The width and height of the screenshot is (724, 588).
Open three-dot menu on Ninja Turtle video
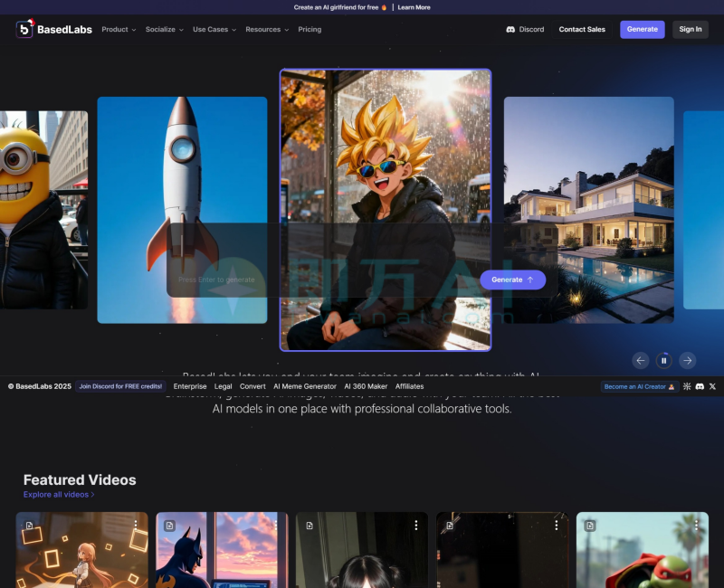[x=698, y=525]
